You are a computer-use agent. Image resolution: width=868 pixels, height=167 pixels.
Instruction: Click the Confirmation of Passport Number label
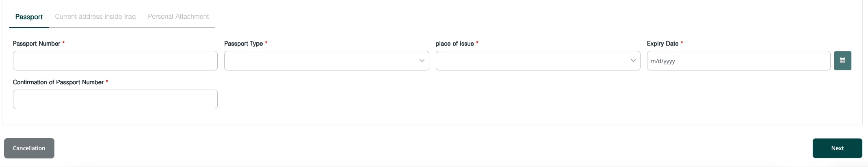click(x=58, y=82)
